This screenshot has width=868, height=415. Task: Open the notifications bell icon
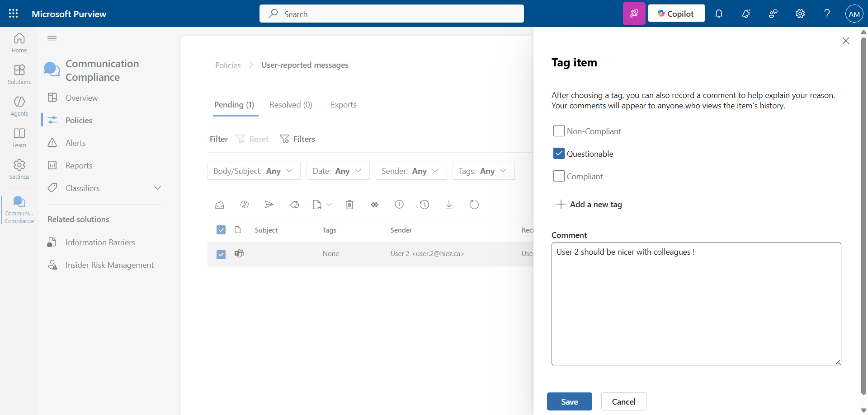[719, 14]
